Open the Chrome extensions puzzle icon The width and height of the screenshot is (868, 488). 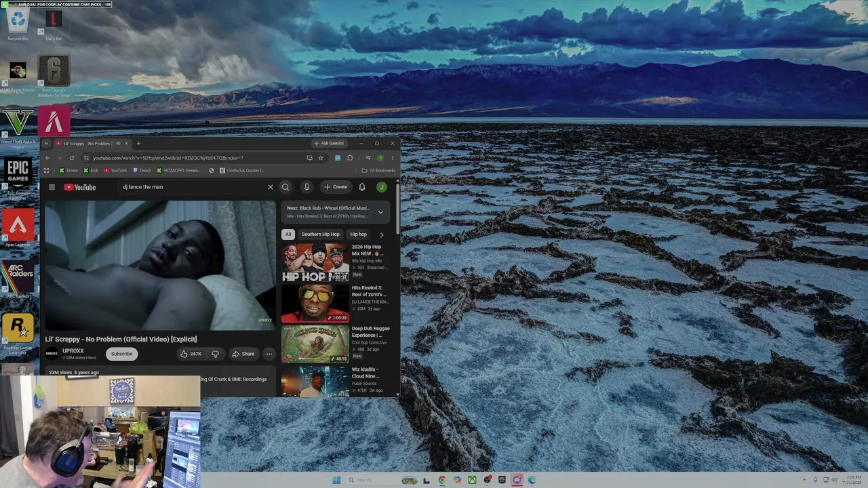350,158
